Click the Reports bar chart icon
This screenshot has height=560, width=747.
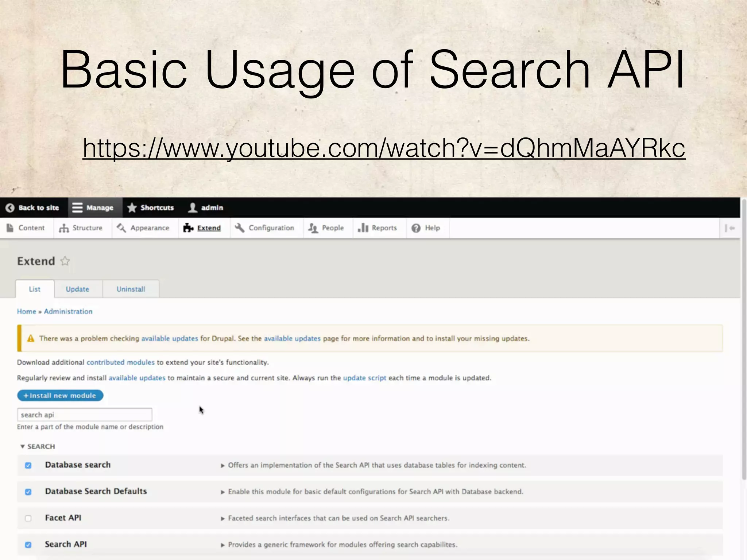(363, 228)
